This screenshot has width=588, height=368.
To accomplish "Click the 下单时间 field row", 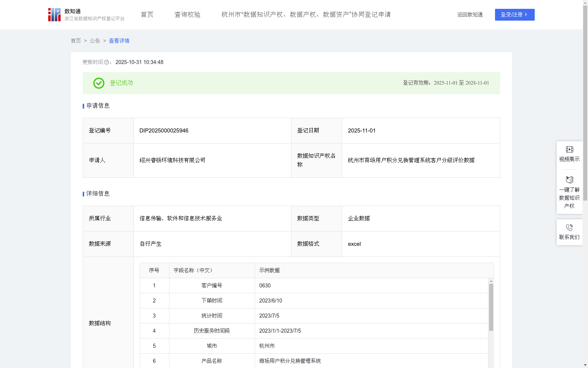I will (314, 301).
